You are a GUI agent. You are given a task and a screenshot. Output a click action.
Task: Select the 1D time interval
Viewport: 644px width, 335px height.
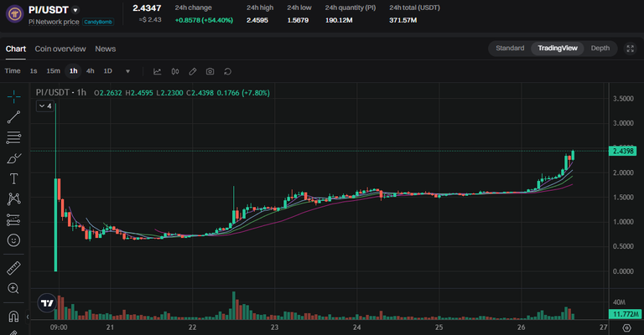click(107, 71)
